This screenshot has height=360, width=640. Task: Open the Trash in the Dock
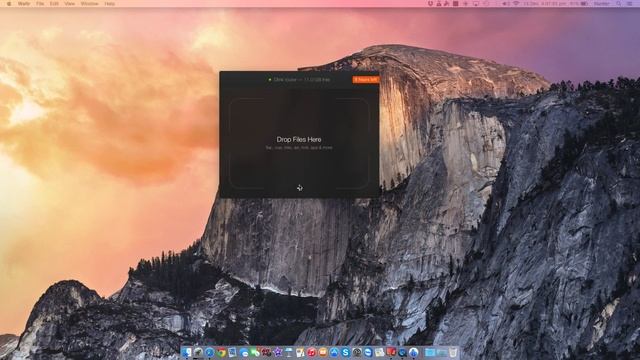coord(453,352)
